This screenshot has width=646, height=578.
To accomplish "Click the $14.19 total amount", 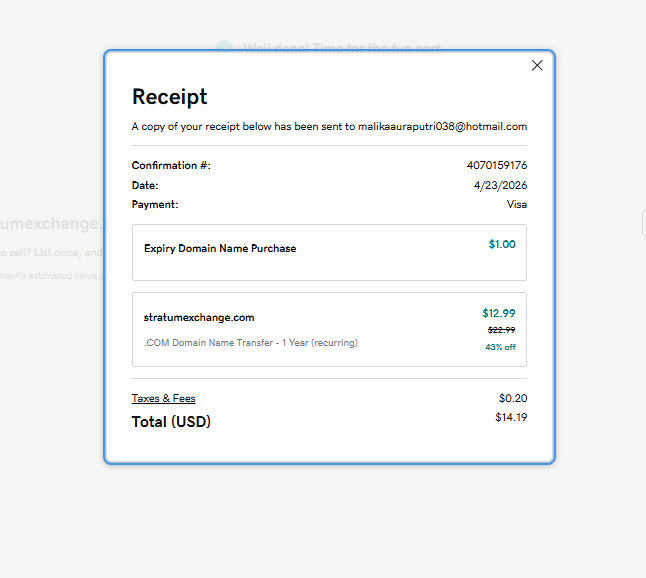I will point(510,417).
